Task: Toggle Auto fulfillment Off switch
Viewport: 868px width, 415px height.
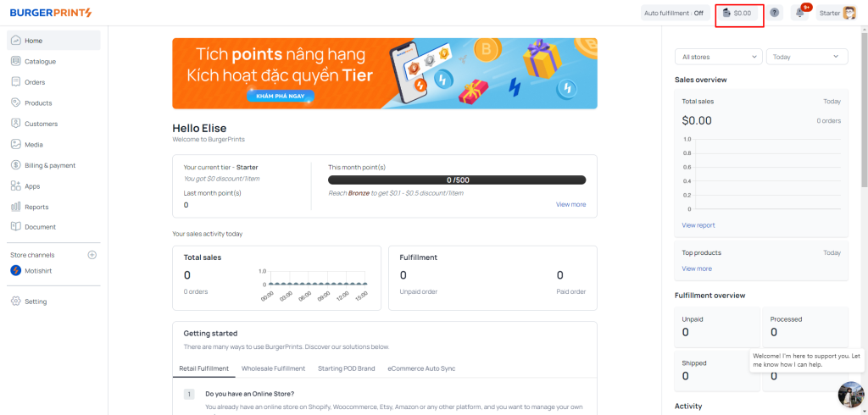Action: pos(674,14)
